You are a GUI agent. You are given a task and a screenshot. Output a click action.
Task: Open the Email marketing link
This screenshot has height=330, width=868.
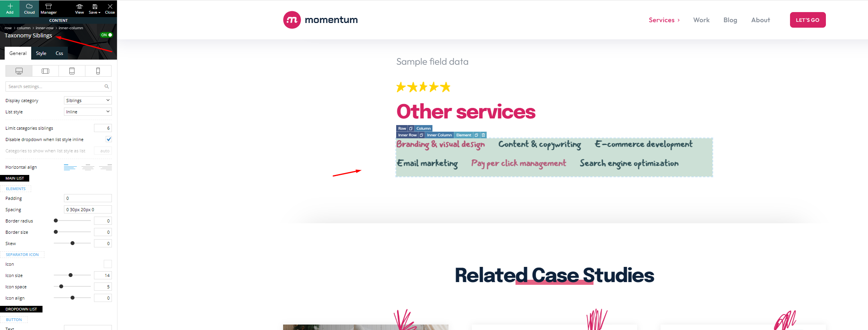pyautogui.click(x=427, y=163)
